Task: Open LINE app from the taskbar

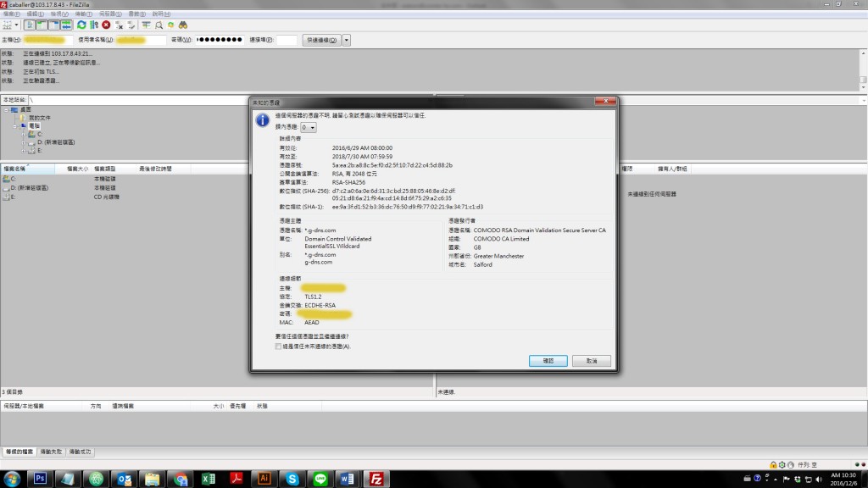Action: [320, 479]
